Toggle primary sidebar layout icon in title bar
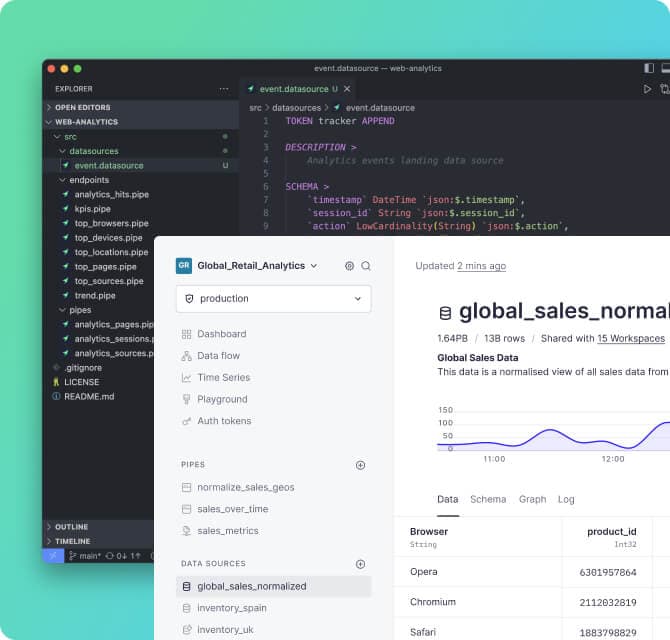 click(649, 68)
